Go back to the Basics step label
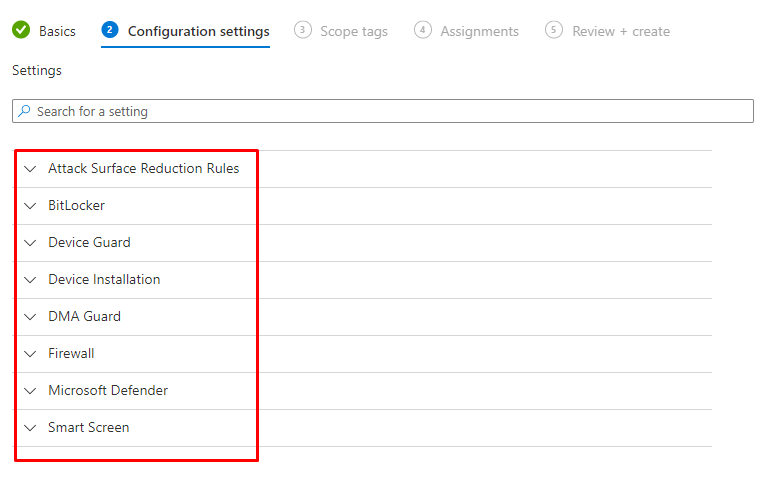Image resolution: width=783 pixels, height=481 pixels. [57, 31]
